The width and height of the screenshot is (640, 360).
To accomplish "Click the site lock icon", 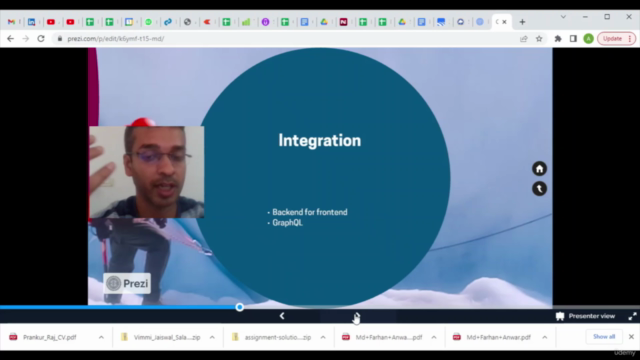I will [60, 38].
